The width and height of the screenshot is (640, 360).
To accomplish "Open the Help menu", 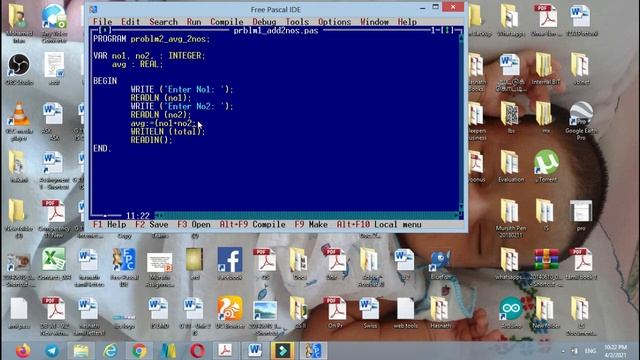I will (407, 22).
